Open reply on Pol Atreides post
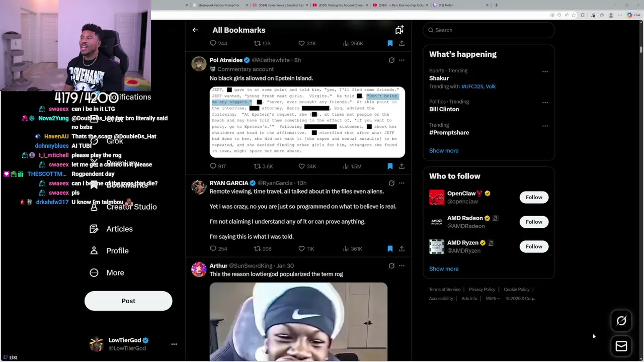644x362 pixels. (x=218, y=166)
